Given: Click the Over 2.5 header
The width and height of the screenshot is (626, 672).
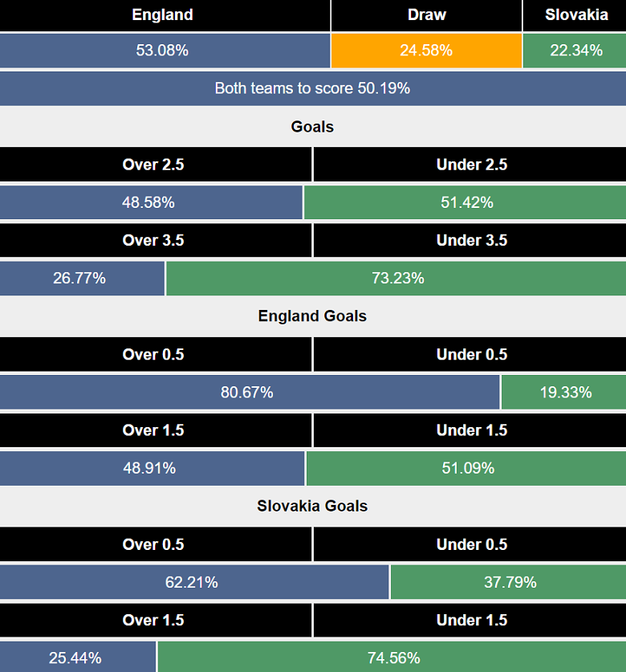Looking at the screenshot, I should point(153,165).
